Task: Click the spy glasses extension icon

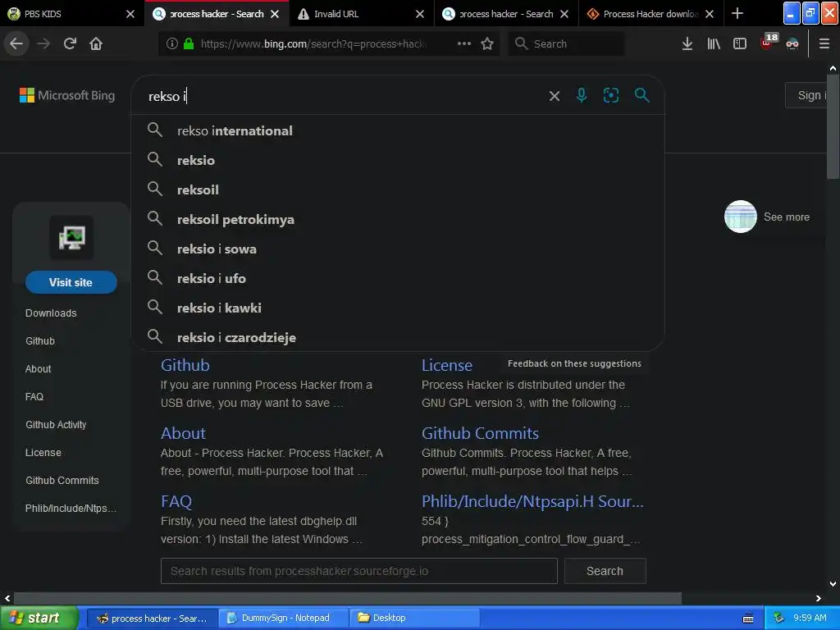Action: click(x=792, y=44)
